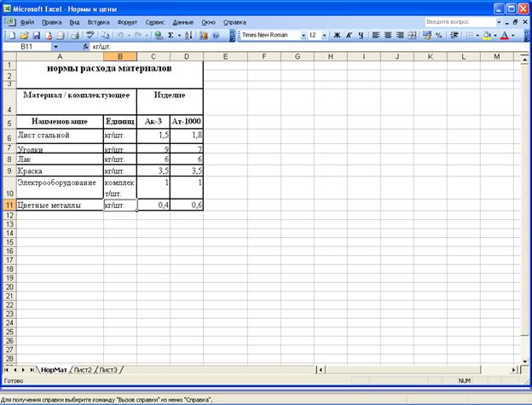Open a file with the folder icon
The image size is (532, 405).
click(x=24, y=35)
